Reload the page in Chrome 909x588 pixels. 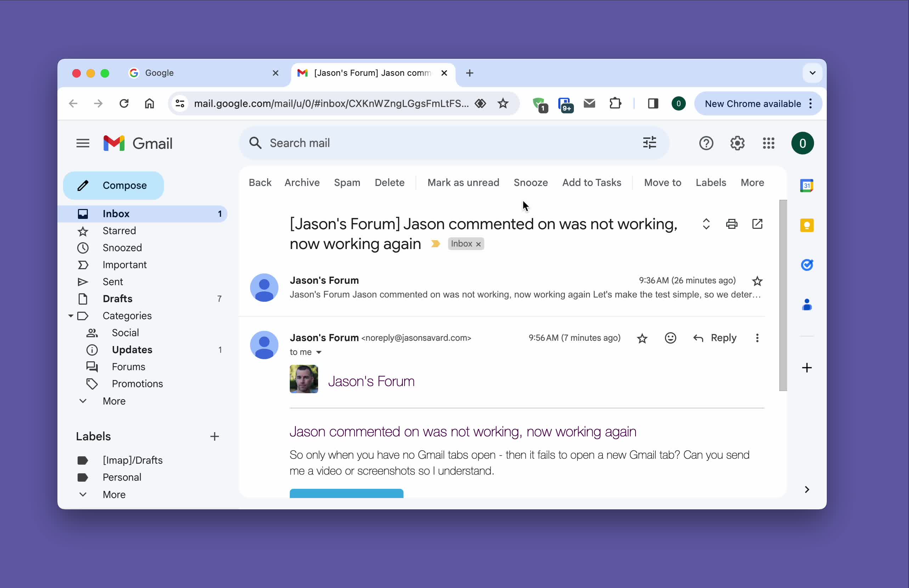(124, 103)
